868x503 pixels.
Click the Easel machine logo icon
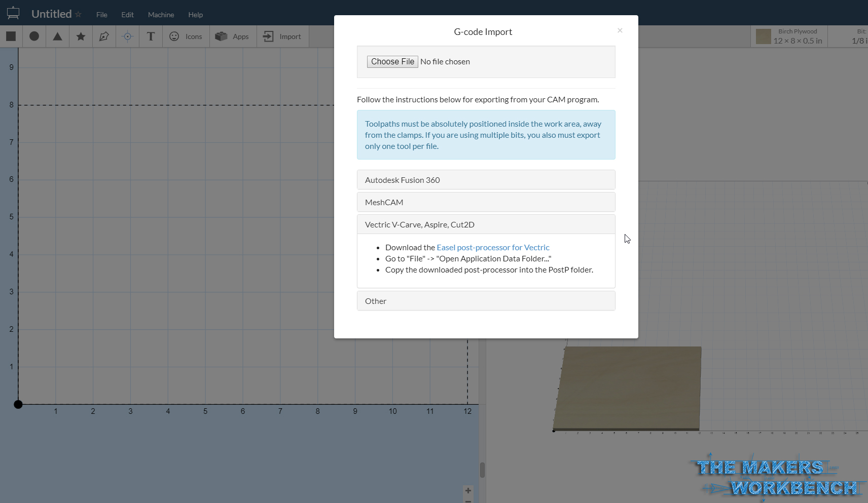(x=13, y=12)
